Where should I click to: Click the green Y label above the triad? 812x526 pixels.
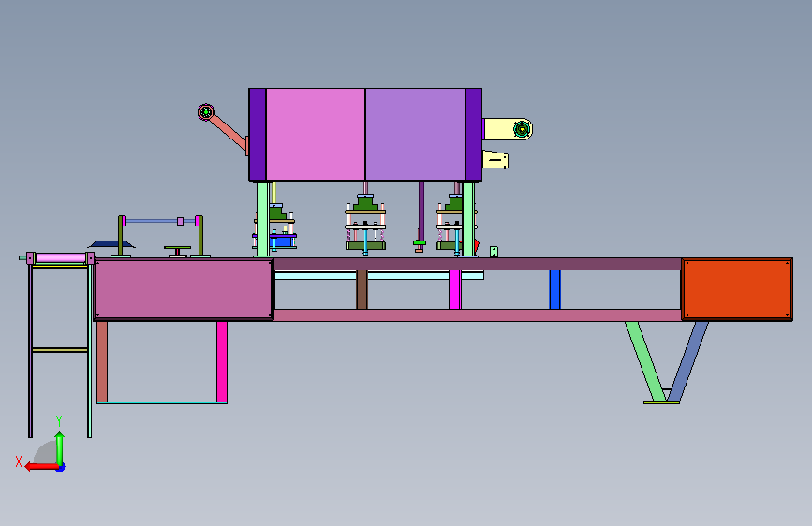(x=59, y=420)
